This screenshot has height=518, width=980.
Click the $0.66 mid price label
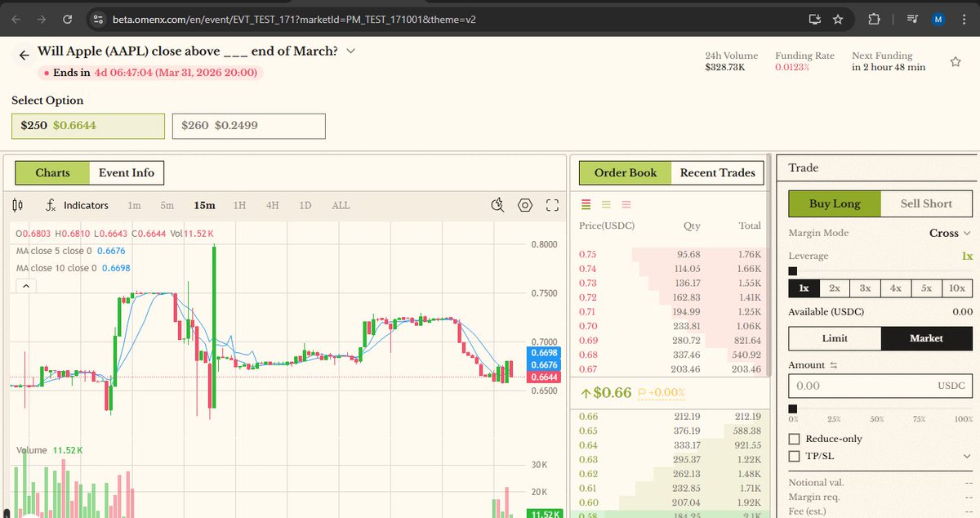pyautogui.click(x=611, y=393)
